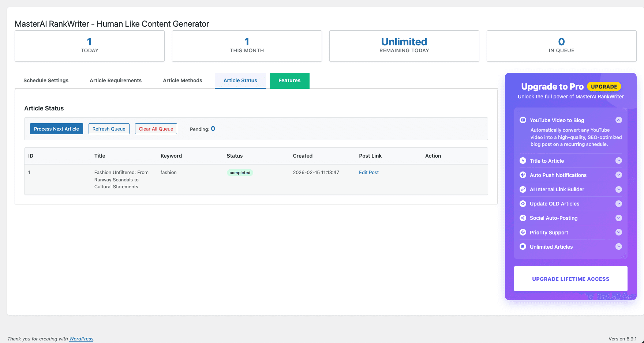
Task: Expand the Title to Article feature details
Action: [619, 161]
